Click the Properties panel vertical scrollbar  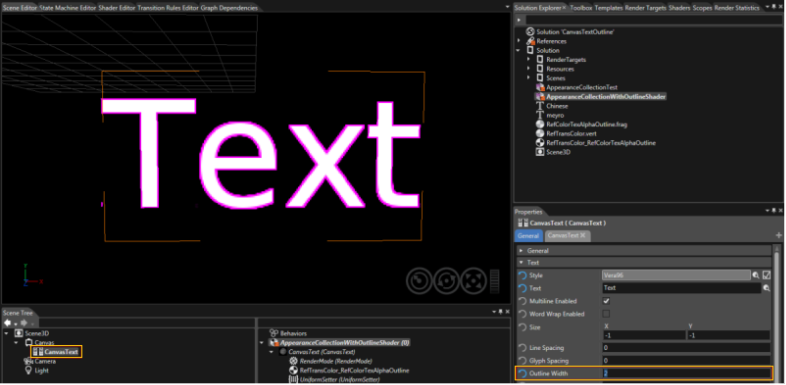777,311
